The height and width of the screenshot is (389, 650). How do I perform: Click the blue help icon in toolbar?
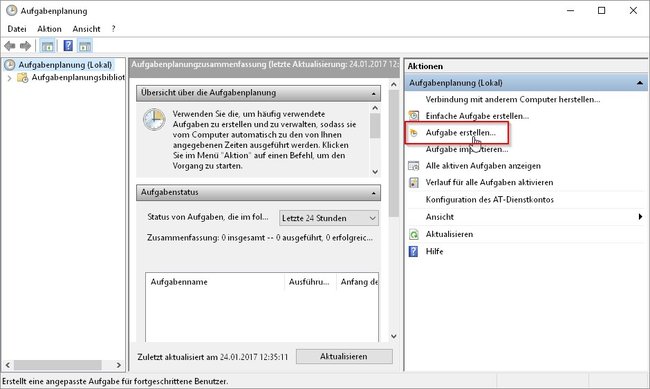click(x=68, y=46)
